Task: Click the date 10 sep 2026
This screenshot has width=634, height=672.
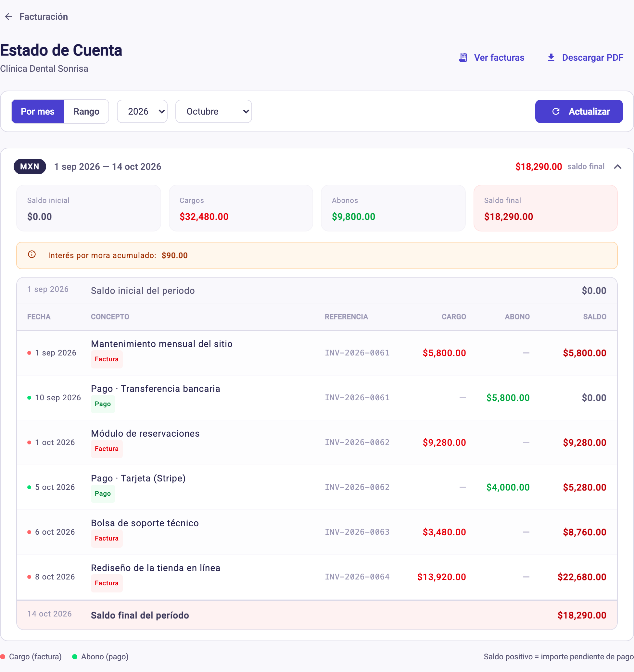Action: pyautogui.click(x=58, y=398)
